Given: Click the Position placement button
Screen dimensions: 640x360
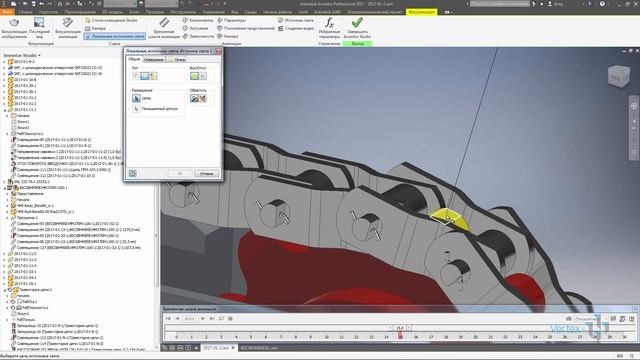Looking at the screenshot, I should (x=136, y=109).
